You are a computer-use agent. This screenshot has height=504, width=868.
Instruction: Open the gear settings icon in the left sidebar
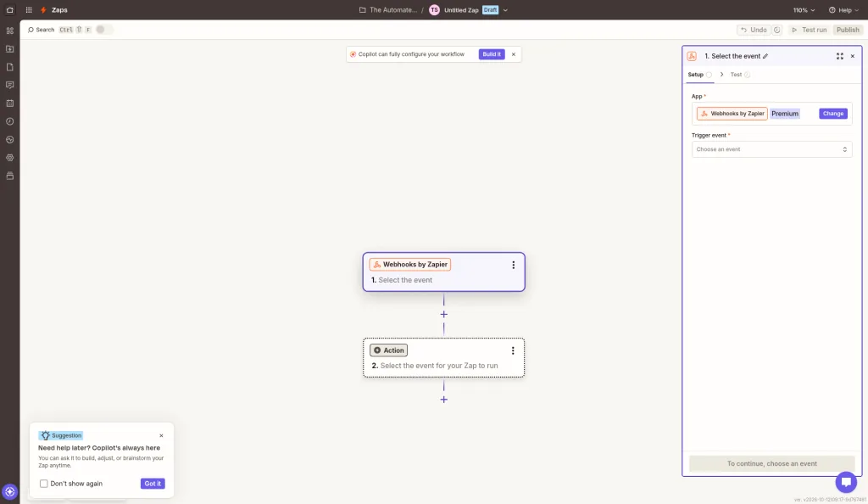9,158
